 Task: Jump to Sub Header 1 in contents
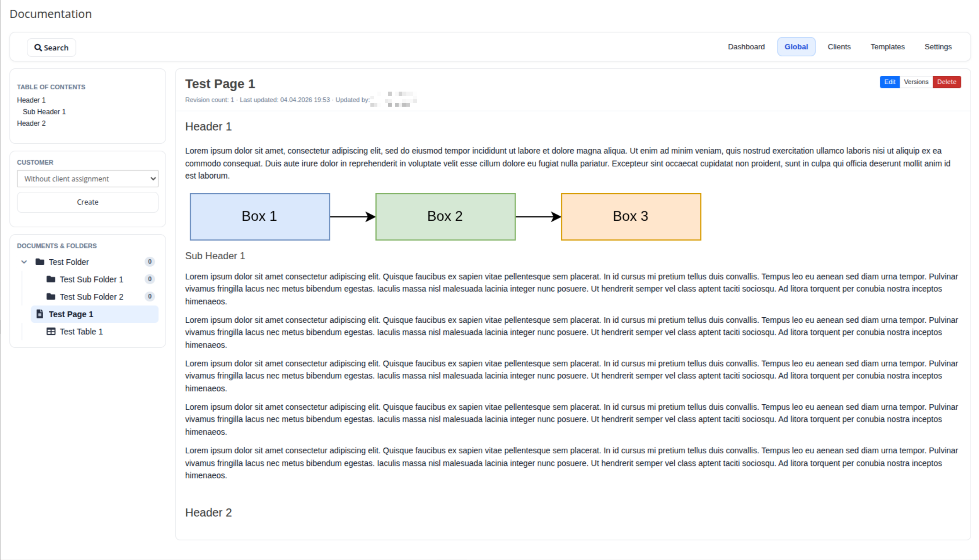44,112
